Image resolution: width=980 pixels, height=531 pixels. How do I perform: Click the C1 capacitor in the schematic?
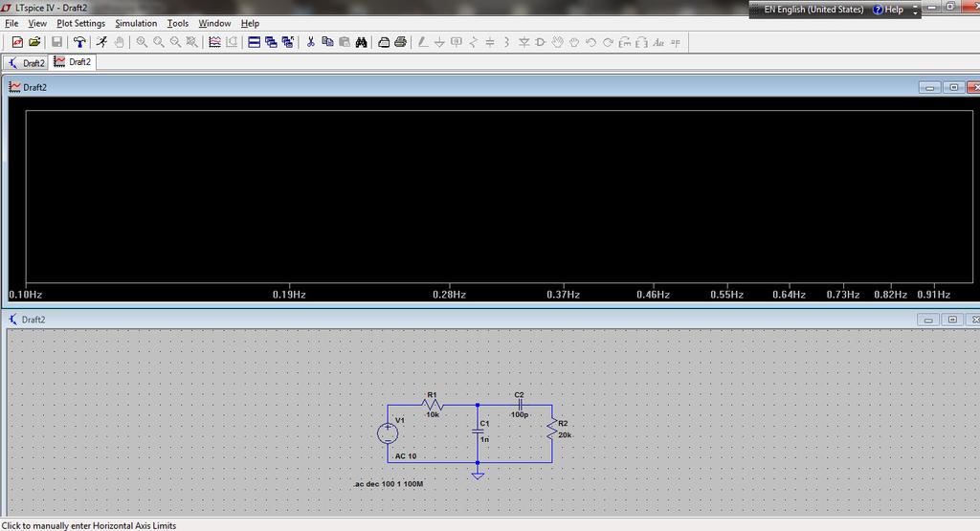479,431
